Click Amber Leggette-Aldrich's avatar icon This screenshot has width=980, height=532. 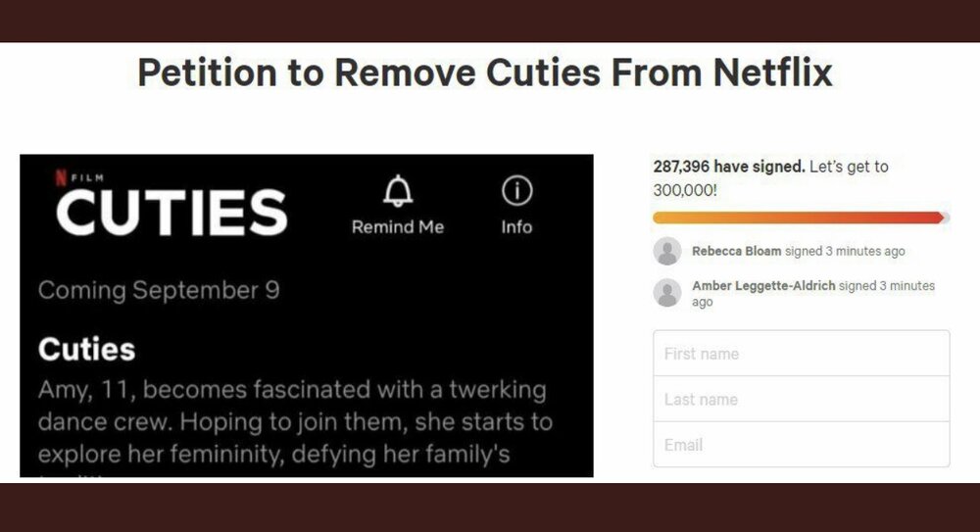[x=667, y=293]
